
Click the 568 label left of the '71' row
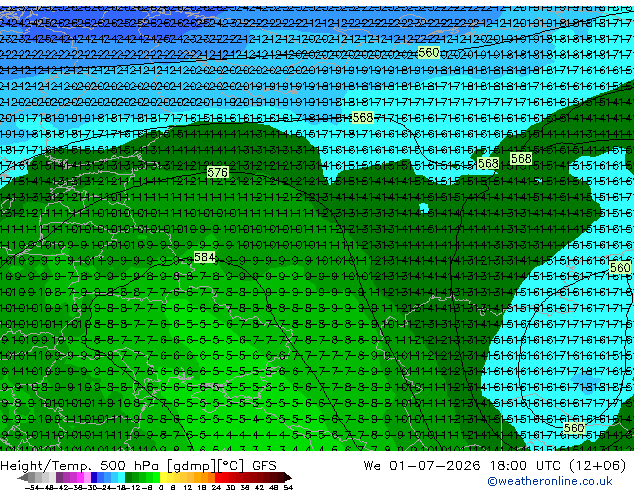pos(363,118)
